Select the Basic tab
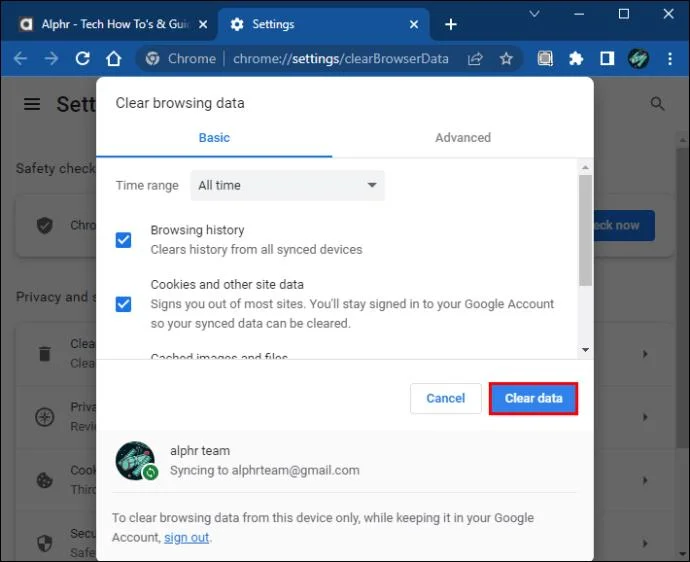The width and height of the screenshot is (690, 562). click(x=214, y=138)
